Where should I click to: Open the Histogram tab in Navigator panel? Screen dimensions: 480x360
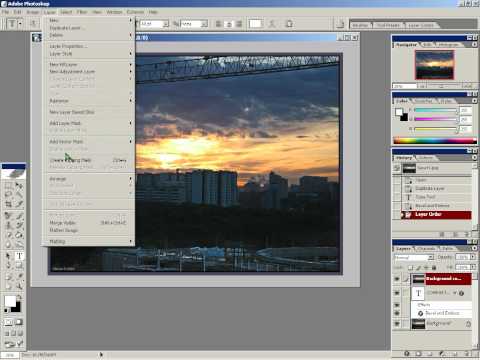(448, 45)
